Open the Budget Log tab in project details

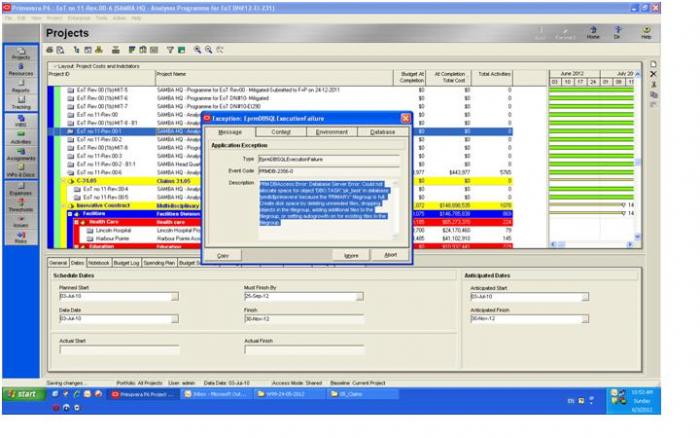click(126, 263)
